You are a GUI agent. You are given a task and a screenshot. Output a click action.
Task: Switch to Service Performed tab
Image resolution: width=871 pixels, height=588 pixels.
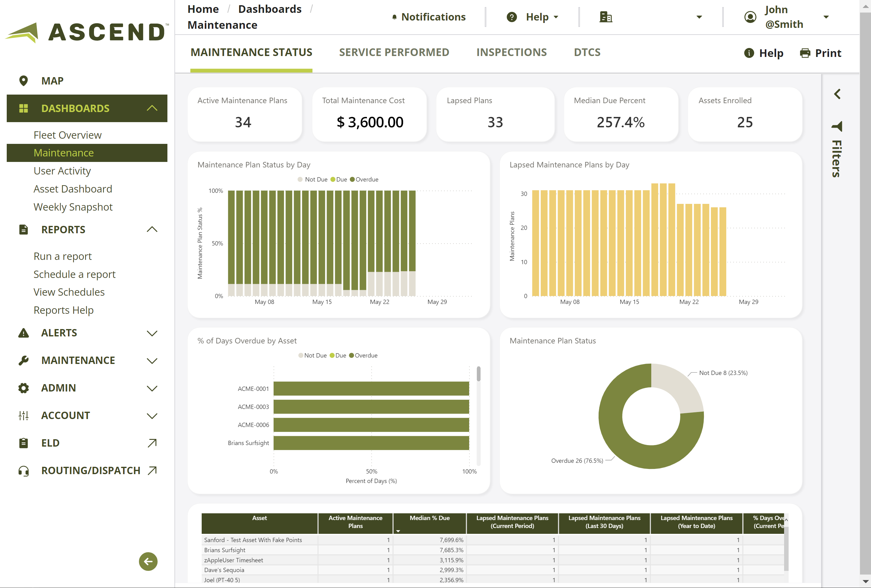pyautogui.click(x=394, y=52)
